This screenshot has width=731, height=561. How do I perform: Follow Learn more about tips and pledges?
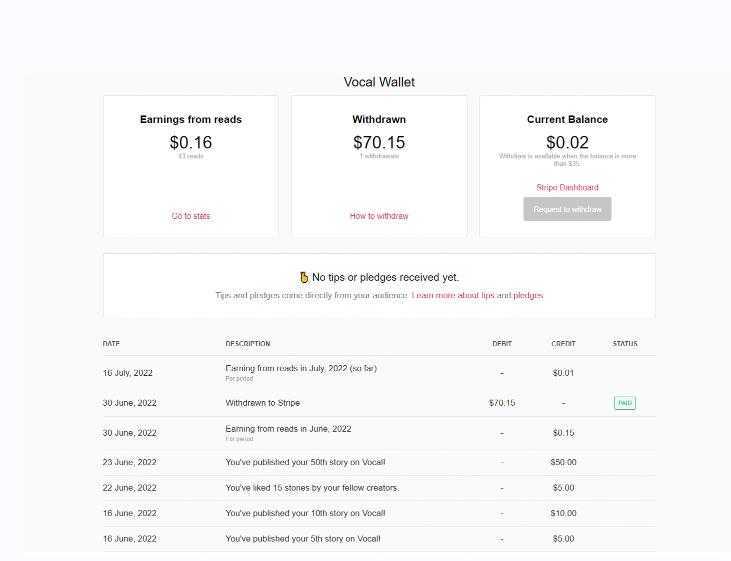[x=477, y=296]
